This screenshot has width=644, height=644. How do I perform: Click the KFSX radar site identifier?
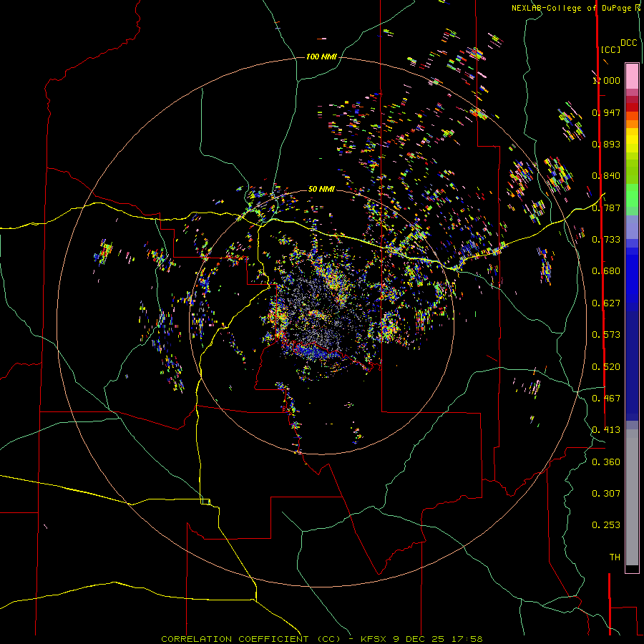click(374, 639)
